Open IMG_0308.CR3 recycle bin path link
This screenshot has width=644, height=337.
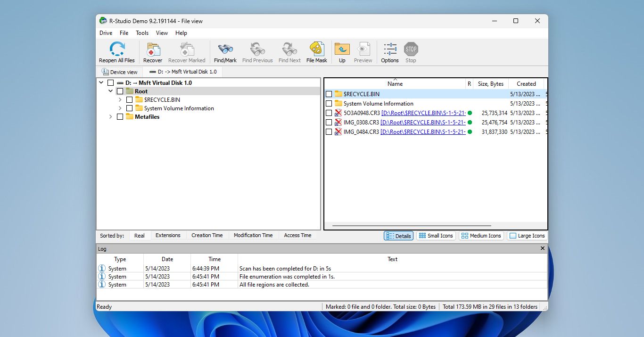coord(423,123)
